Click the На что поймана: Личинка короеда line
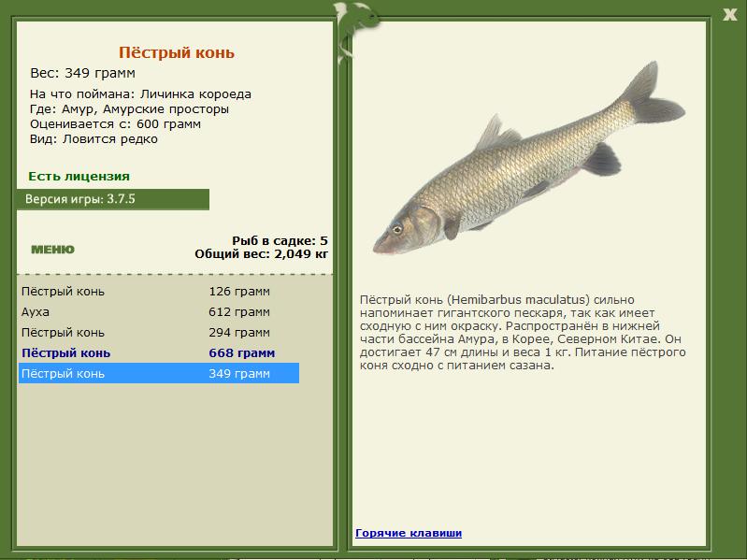The height and width of the screenshot is (560, 747). tap(140, 93)
